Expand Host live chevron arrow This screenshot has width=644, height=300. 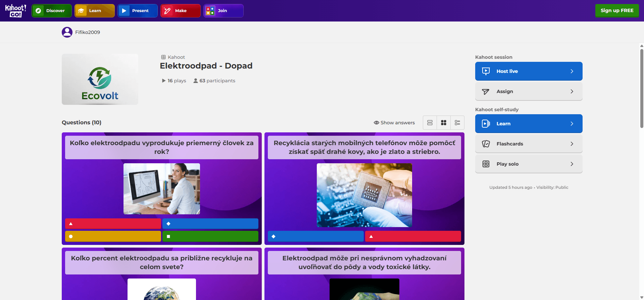click(x=572, y=71)
